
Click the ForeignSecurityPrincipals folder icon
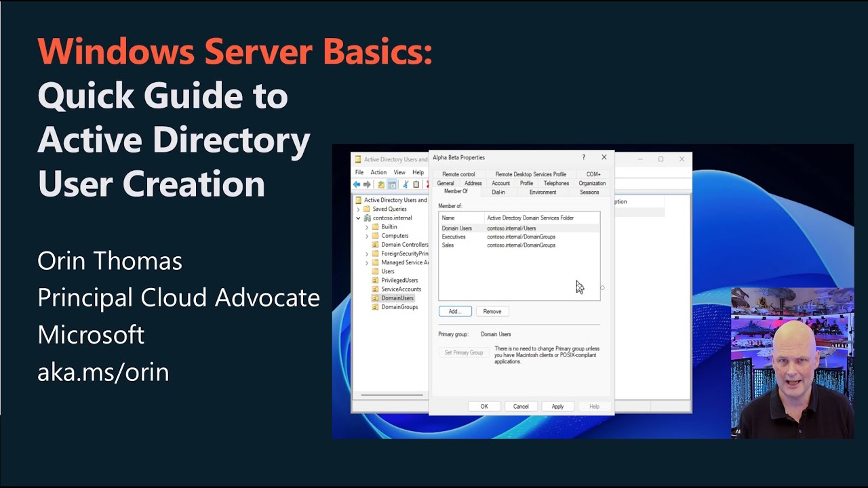pos(376,253)
